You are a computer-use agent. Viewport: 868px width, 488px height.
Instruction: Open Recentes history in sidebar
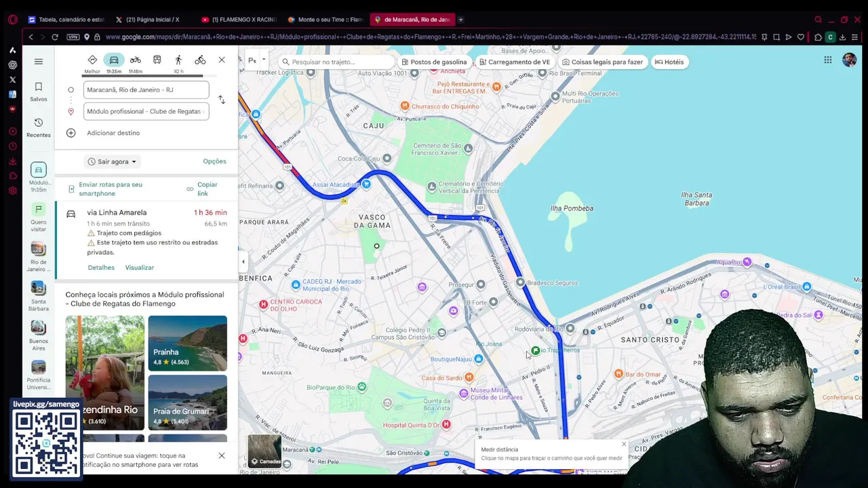coord(39,127)
